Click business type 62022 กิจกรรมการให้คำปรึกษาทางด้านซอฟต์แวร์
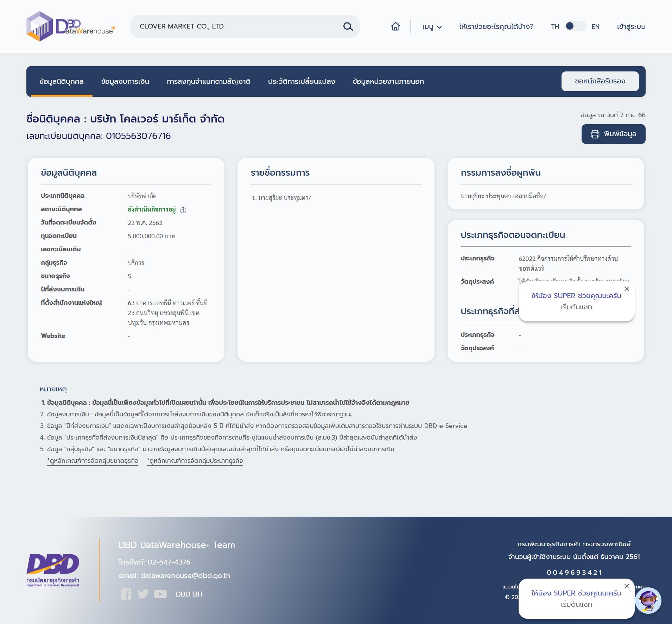The width and height of the screenshot is (672, 624). (568, 263)
